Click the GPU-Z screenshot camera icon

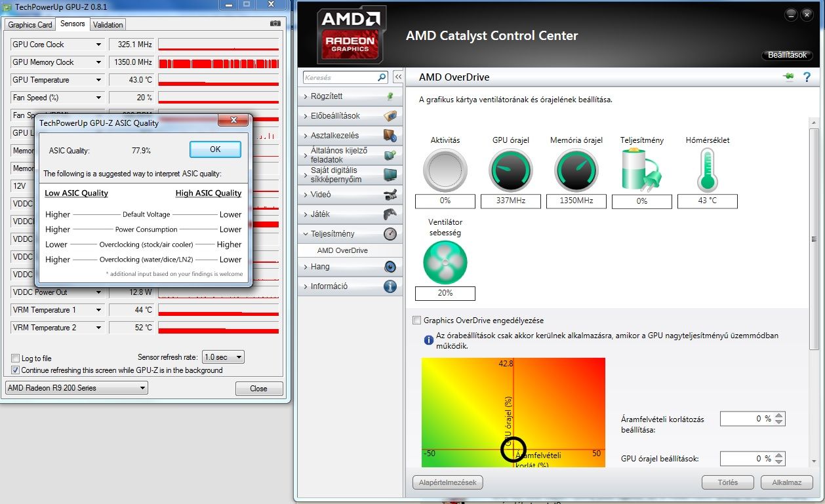pyautogui.click(x=275, y=24)
